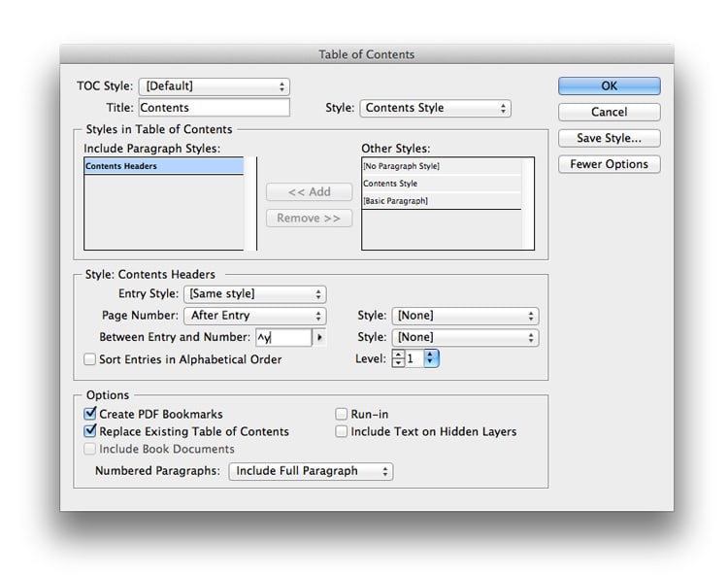Image resolution: width=728 pixels, height=575 pixels.
Task: Click the OK button
Action: pyautogui.click(x=610, y=85)
